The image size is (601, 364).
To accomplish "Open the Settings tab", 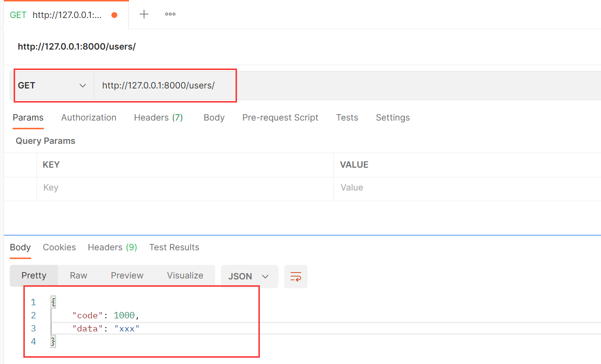I will tap(393, 118).
